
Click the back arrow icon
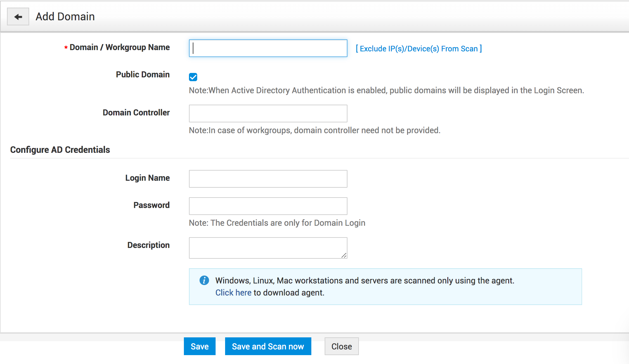18,17
